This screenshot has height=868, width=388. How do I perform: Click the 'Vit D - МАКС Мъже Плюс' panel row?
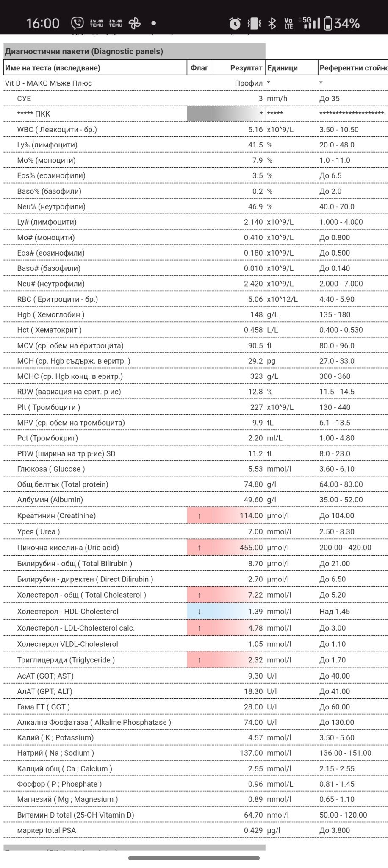(48, 83)
